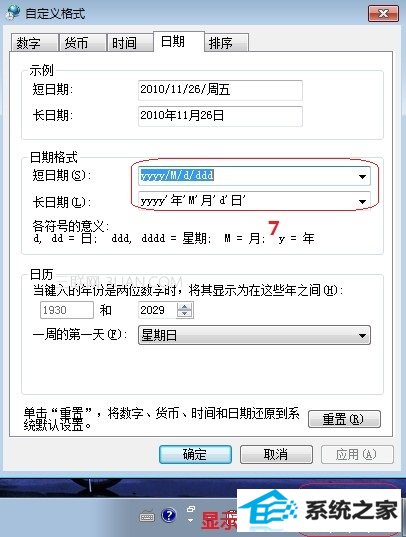
Task: Click the language bar restore icon
Action: click(191, 509)
